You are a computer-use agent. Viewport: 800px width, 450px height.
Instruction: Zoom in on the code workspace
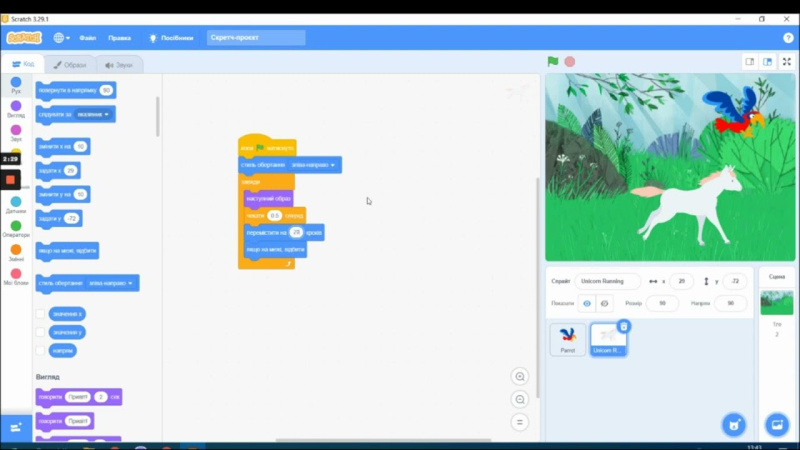(520, 377)
